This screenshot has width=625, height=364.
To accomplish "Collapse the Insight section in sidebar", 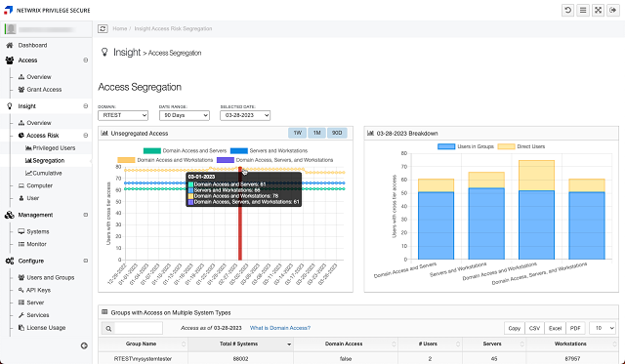I will point(86,106).
